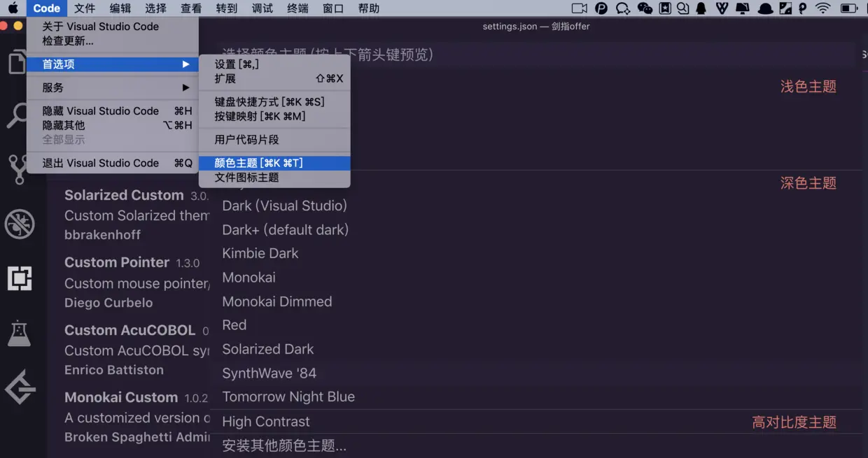Click the small cursive P icon near Wi-Fi
This screenshot has width=868, height=458.
pos(803,8)
